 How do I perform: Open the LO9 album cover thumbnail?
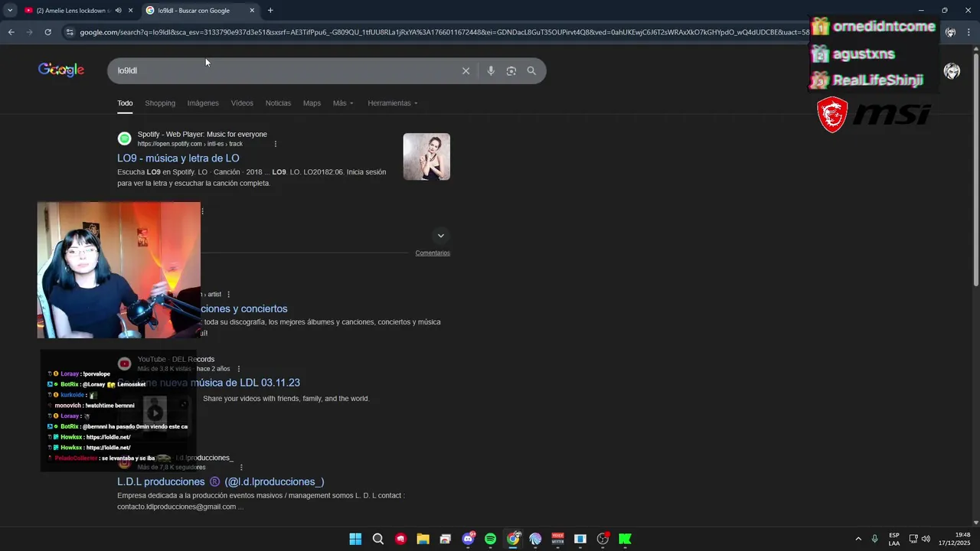[426, 157]
